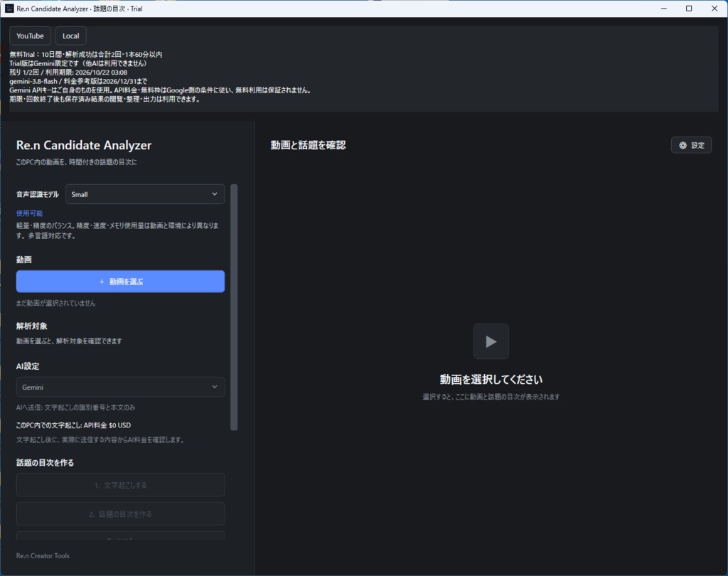
Task: Click the 動画を選ぶ button
Action: click(x=120, y=282)
